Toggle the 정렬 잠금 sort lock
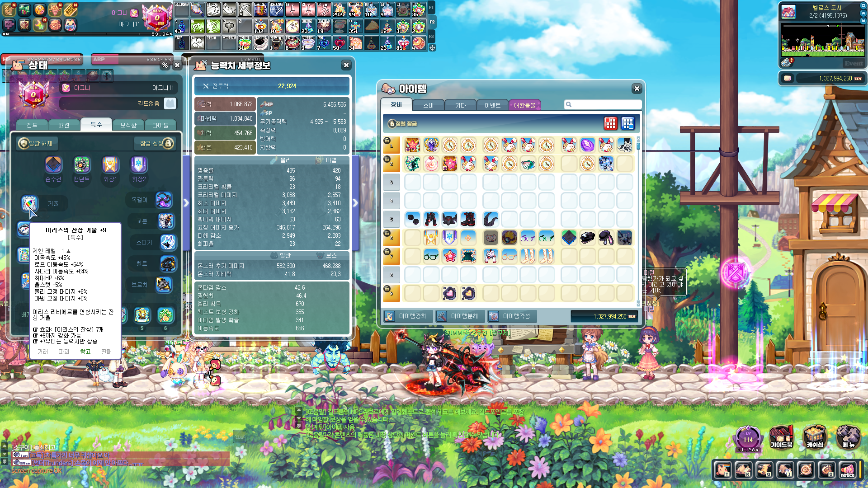This screenshot has width=868, height=488. [392, 123]
